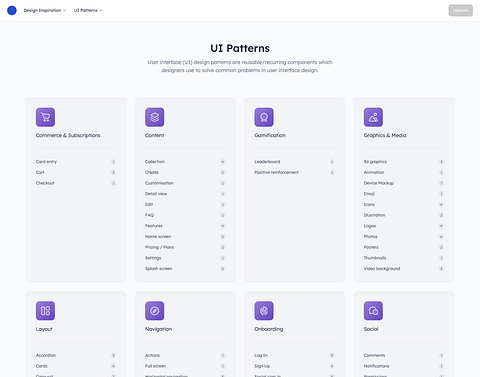This screenshot has width=480, height=377.
Task: Click the blue circle site logo
Action: [x=12, y=10]
